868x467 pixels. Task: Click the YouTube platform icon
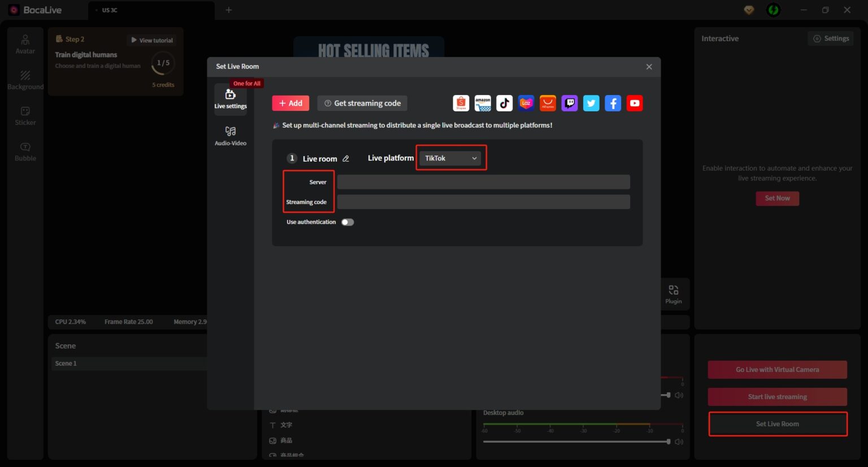(x=635, y=103)
